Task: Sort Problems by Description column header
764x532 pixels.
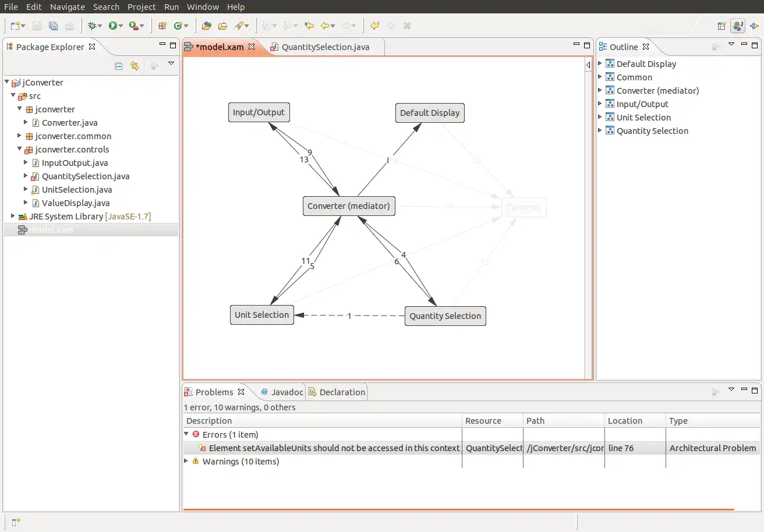Action: 323,421
